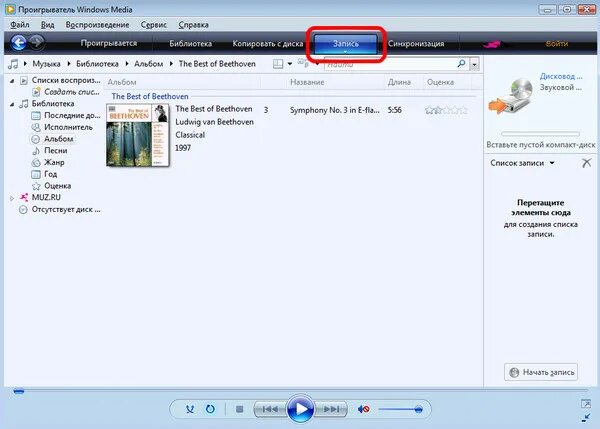Clear the burn list with X icon
The image size is (600, 429).
point(586,163)
